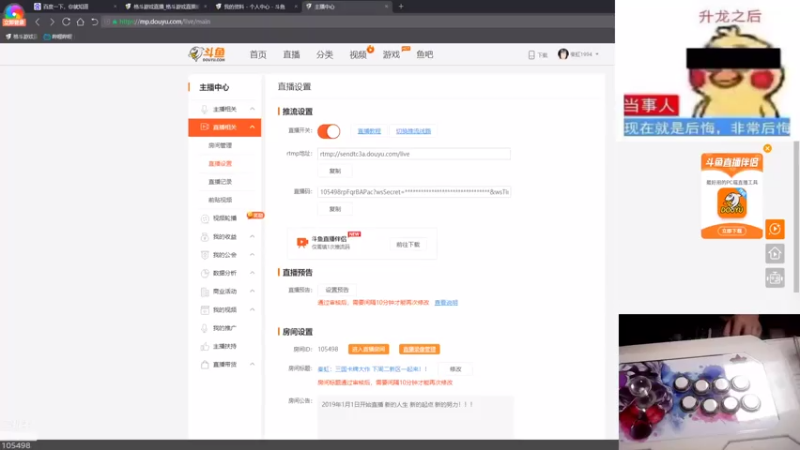Screen dimensions: 800x450
Task: Click the 房间公告 announcement text area
Action: 415,416
